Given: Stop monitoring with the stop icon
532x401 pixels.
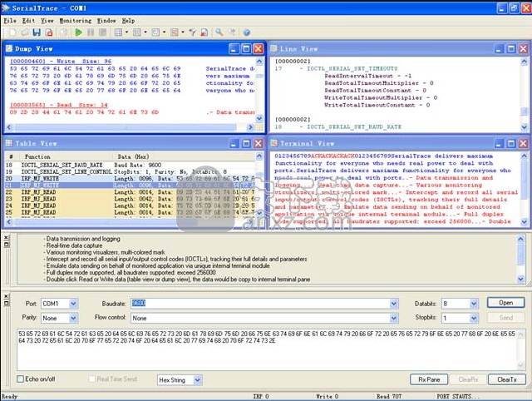Looking at the screenshot, I should click(102, 32).
